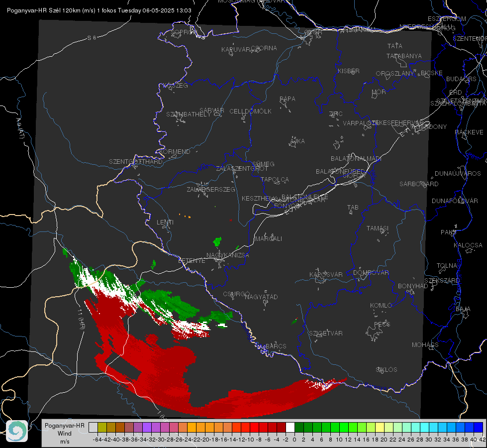This screenshot has height=448, width=487.
Task: Click the gray leftmost legend swatch
Action: [x=93, y=427]
